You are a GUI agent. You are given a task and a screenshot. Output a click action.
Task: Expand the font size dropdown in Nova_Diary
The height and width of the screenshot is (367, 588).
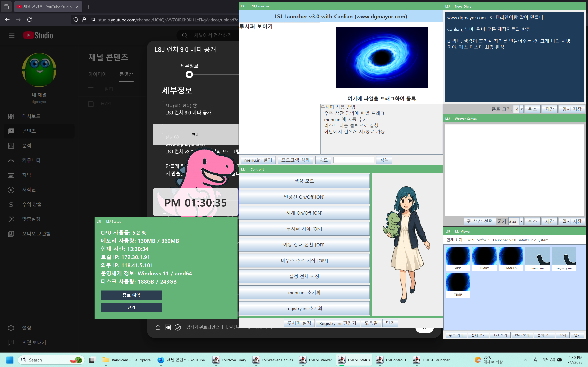521,109
